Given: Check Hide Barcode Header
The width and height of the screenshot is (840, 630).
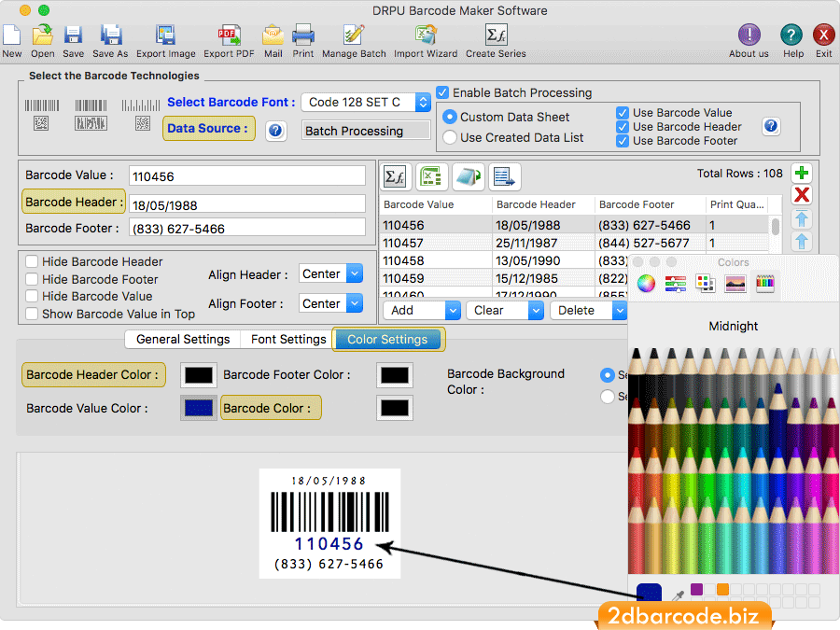Looking at the screenshot, I should click(32, 261).
